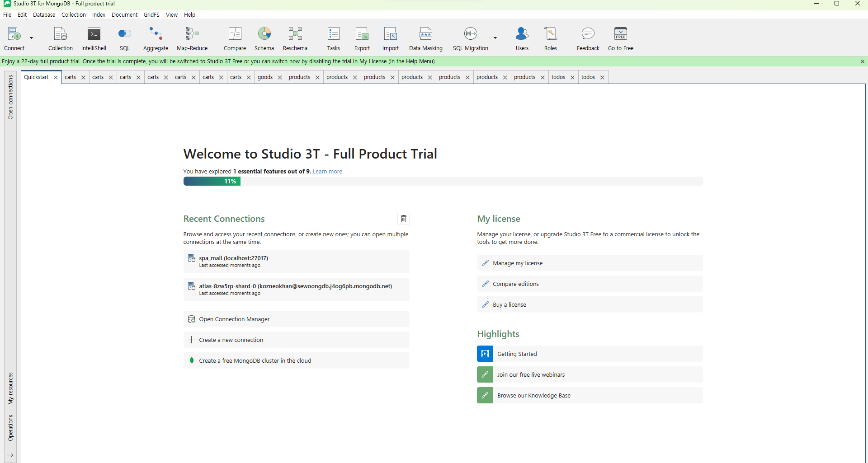Open the Collection tool
The height and width of the screenshot is (463, 868).
coord(61,38)
